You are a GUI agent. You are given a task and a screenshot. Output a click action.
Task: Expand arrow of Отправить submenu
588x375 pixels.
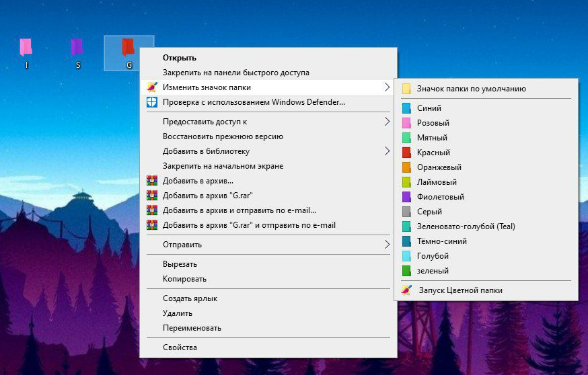(387, 245)
